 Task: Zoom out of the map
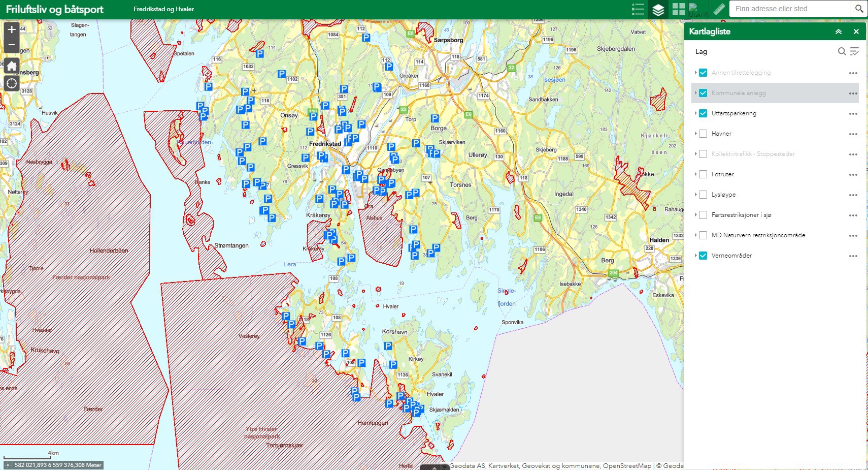coord(12,45)
